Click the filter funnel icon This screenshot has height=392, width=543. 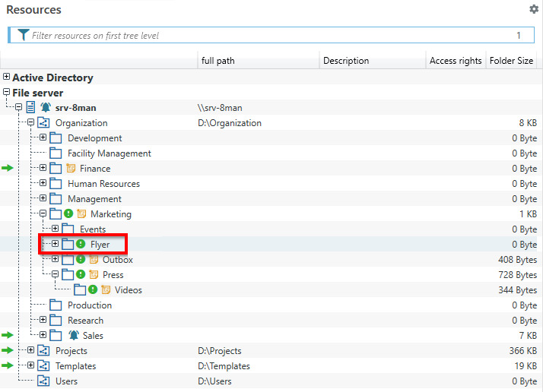point(23,35)
